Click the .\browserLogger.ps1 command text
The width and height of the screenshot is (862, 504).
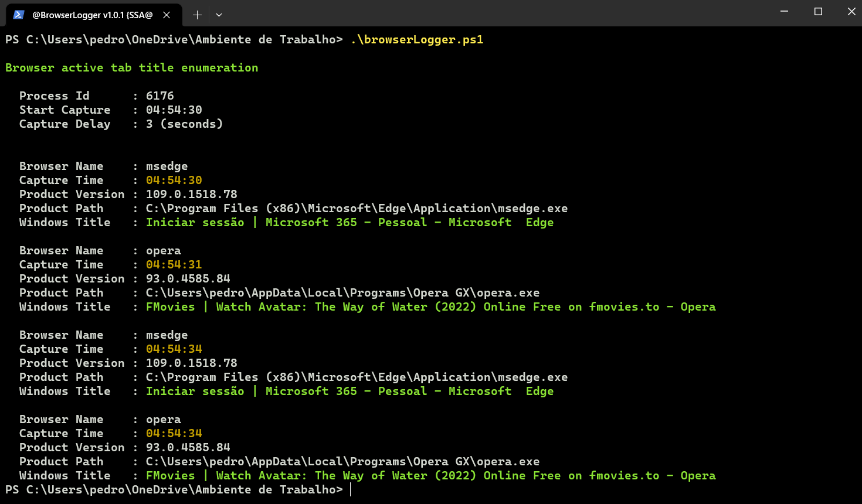click(x=417, y=40)
